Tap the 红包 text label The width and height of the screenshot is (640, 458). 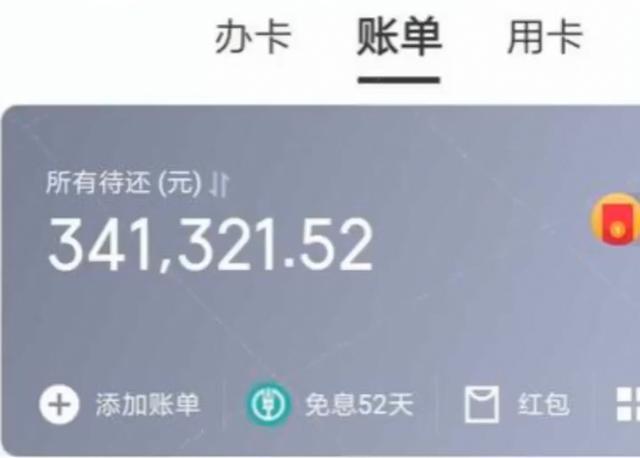click(543, 405)
